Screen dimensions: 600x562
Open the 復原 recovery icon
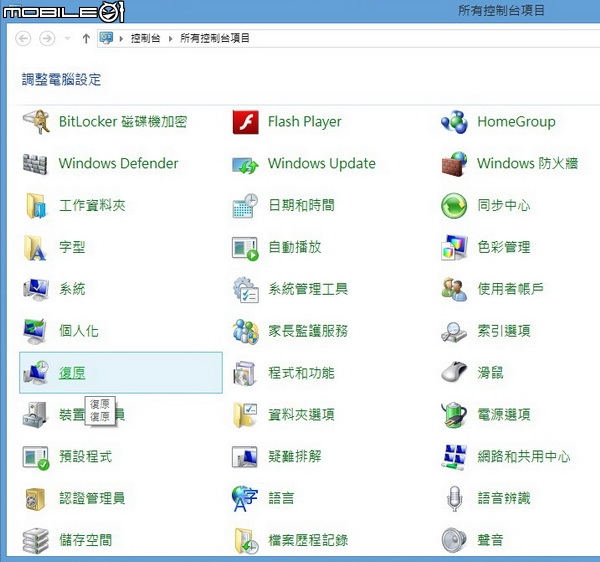tap(36, 373)
